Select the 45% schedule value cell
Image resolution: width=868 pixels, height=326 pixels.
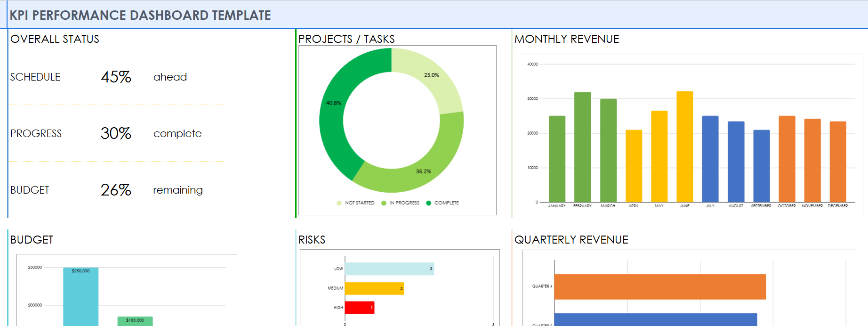coord(116,77)
